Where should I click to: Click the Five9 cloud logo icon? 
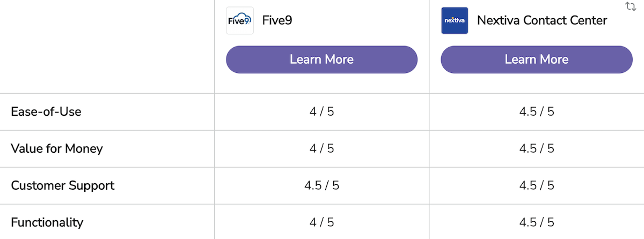click(x=240, y=20)
